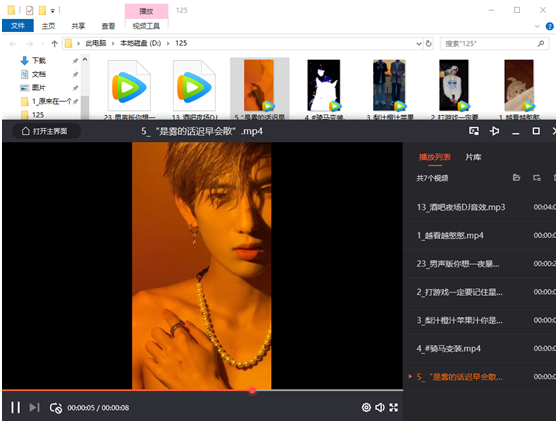Open recent locations dropdown arrow
The width and height of the screenshot is (558, 423).
43,44
